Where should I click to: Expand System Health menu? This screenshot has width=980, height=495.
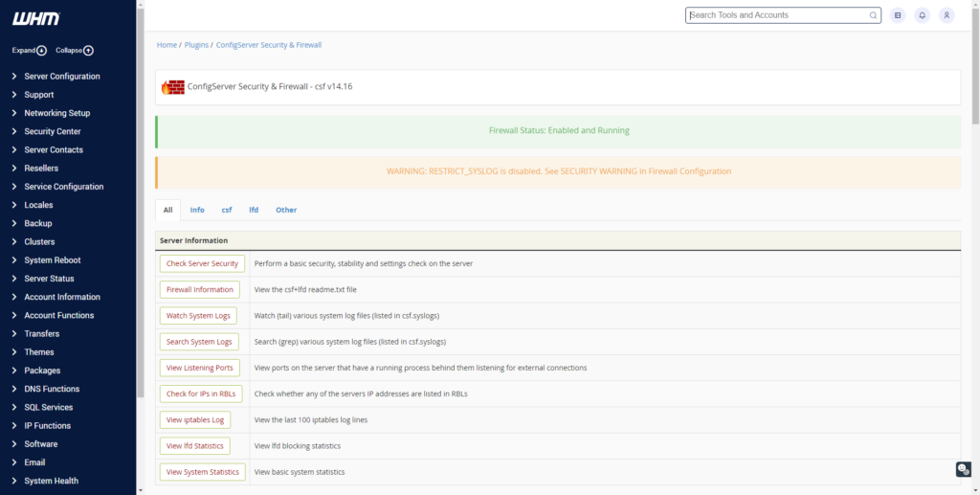tap(52, 481)
